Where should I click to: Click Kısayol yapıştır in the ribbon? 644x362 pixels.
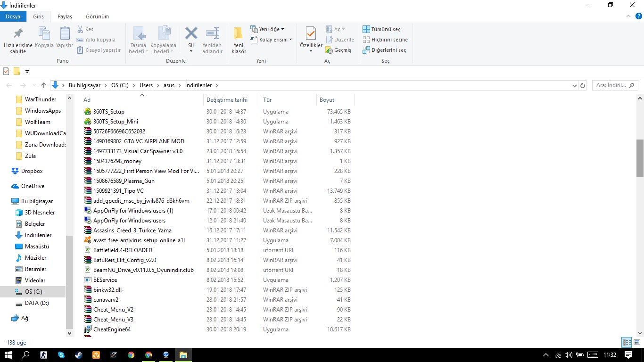pyautogui.click(x=99, y=50)
